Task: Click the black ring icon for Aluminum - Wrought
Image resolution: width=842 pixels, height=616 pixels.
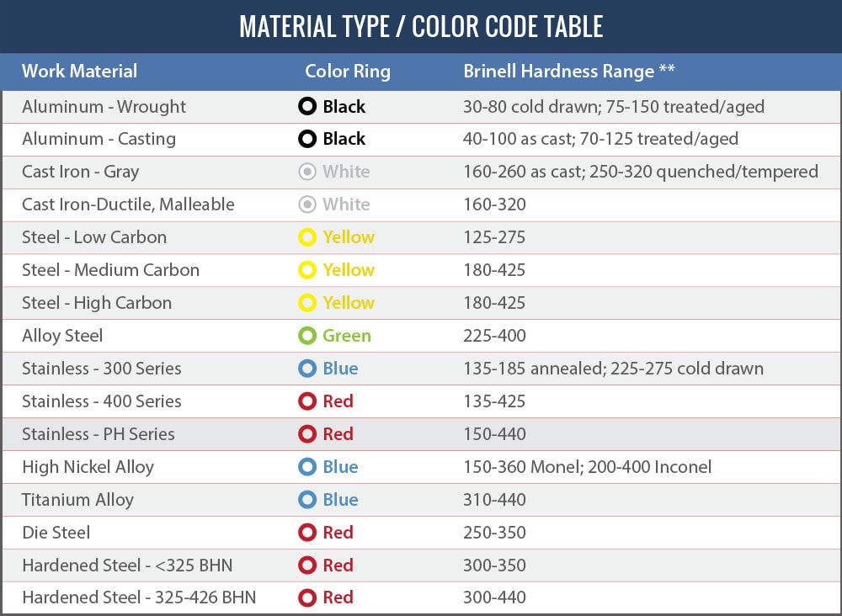Action: [x=307, y=106]
